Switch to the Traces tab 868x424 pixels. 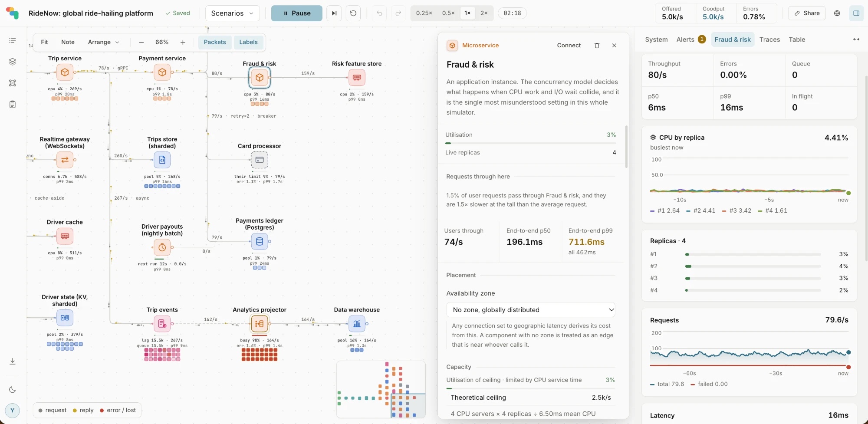pos(769,39)
